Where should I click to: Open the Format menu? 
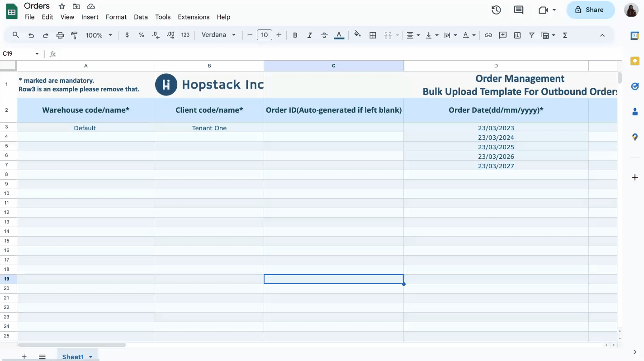pos(116,17)
